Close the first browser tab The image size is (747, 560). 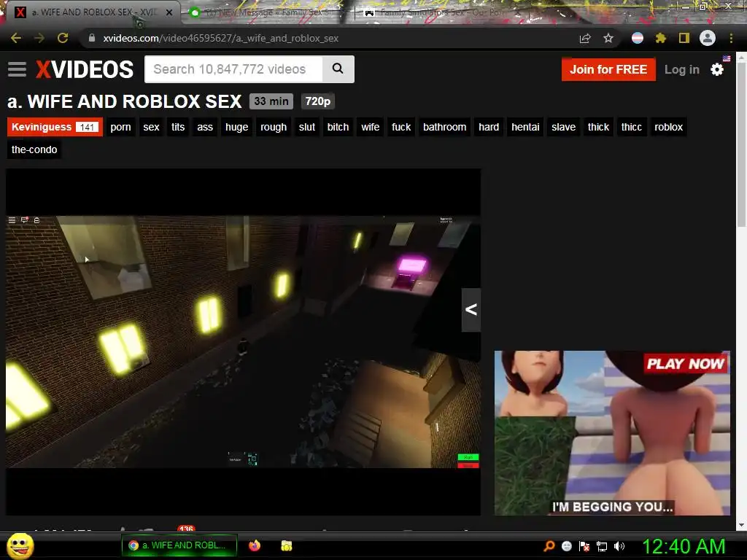pos(169,12)
